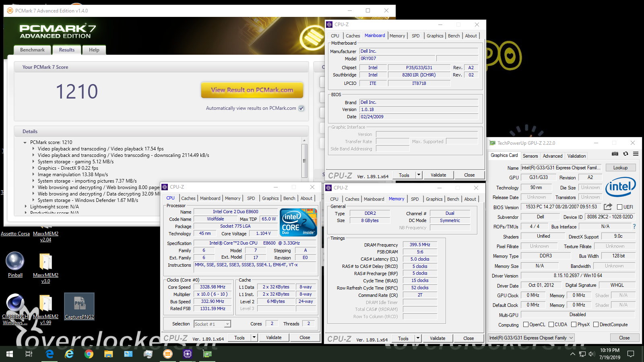This screenshot has height=362, width=644.
Task: Click Close in the CPU-Z CPU window
Action: coord(305,337)
